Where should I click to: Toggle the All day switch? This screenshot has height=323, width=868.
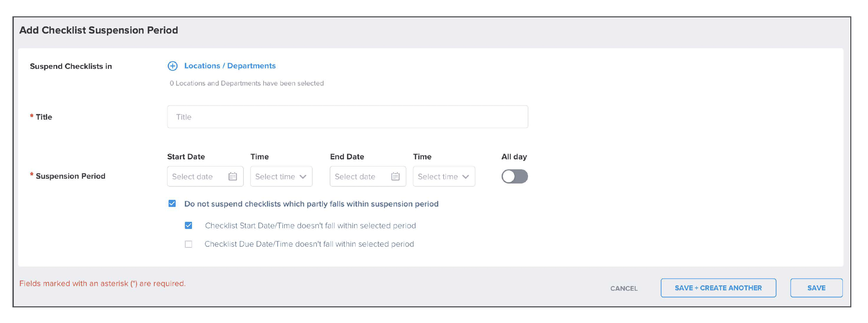click(x=515, y=176)
